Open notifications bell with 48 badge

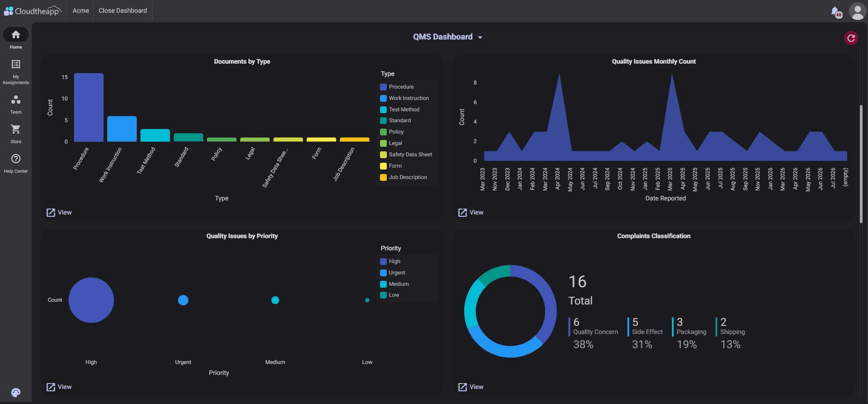pyautogui.click(x=835, y=11)
